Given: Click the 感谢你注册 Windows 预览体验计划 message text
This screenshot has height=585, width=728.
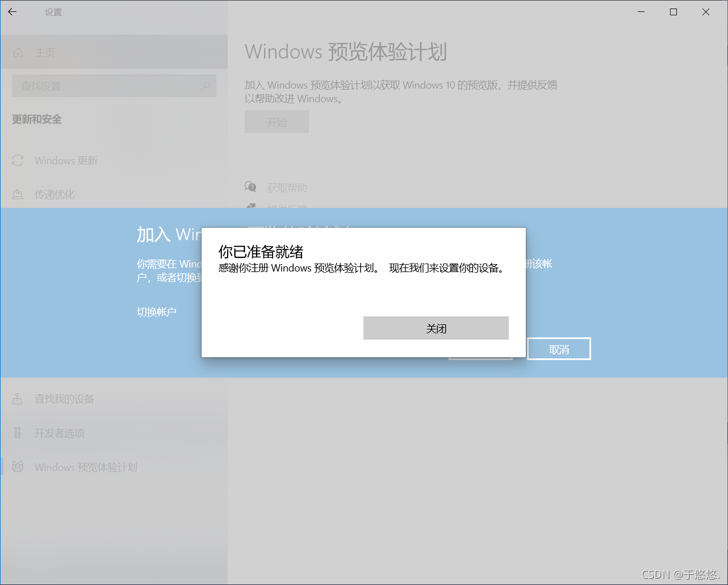Looking at the screenshot, I should click(x=362, y=268).
